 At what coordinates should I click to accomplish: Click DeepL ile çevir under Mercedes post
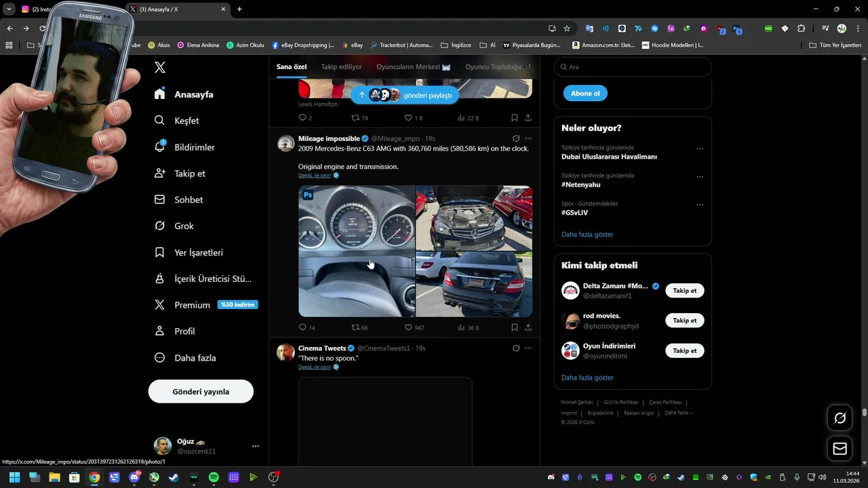[x=315, y=176]
